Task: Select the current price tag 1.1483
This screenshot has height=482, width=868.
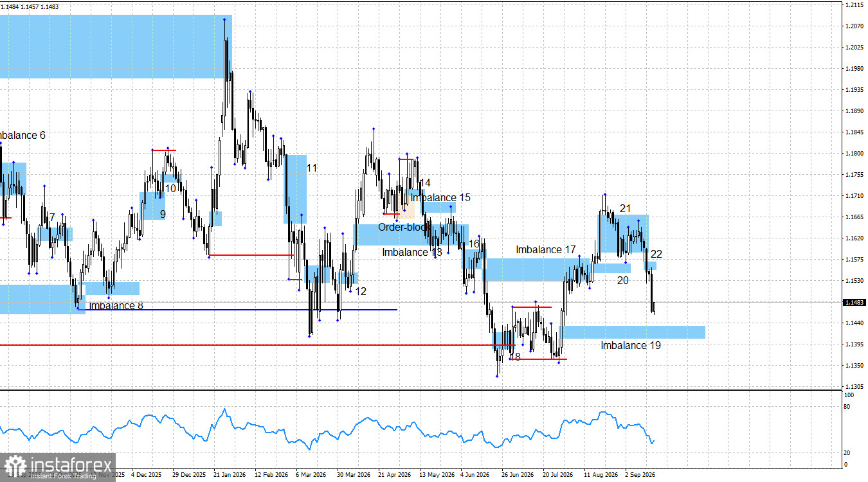Action: (x=853, y=303)
